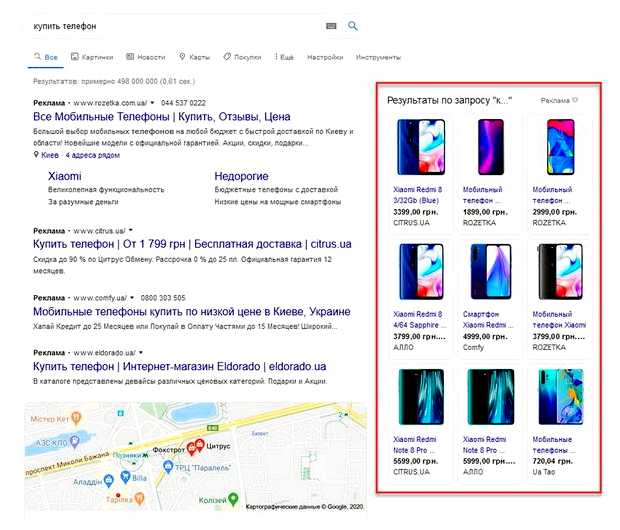The image size is (620, 530).
Task: Open the Карты search tab
Action: (x=195, y=57)
